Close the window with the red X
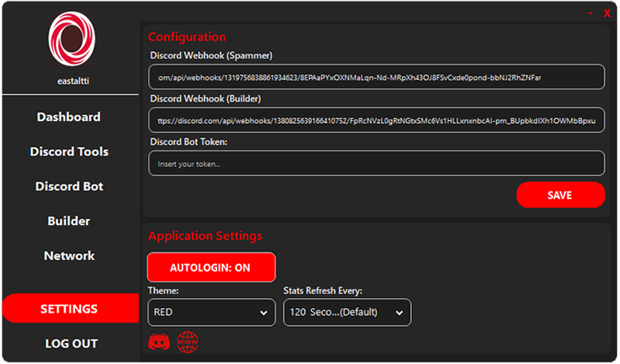This screenshot has width=620, height=364. pos(607,13)
